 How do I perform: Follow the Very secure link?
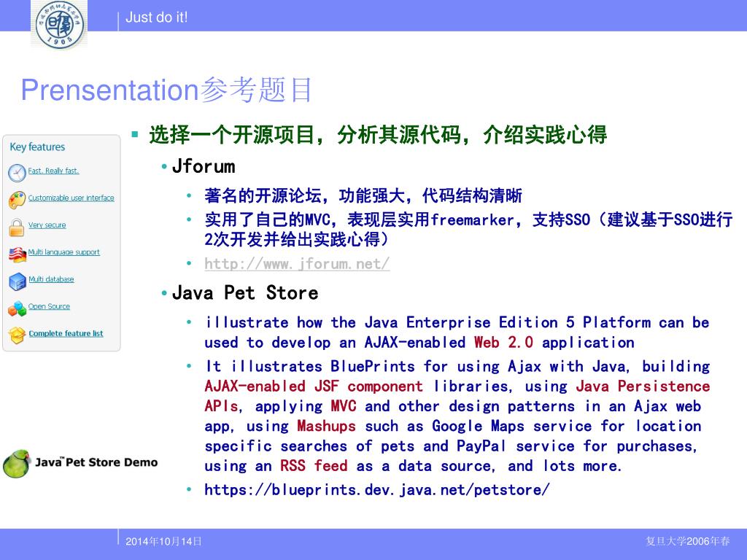(47, 225)
